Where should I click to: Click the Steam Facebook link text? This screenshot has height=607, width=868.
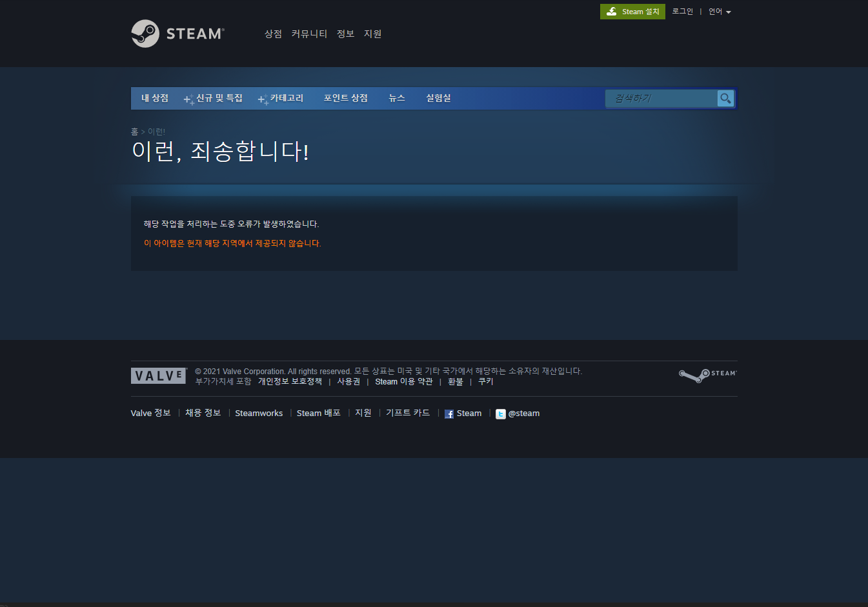point(469,413)
